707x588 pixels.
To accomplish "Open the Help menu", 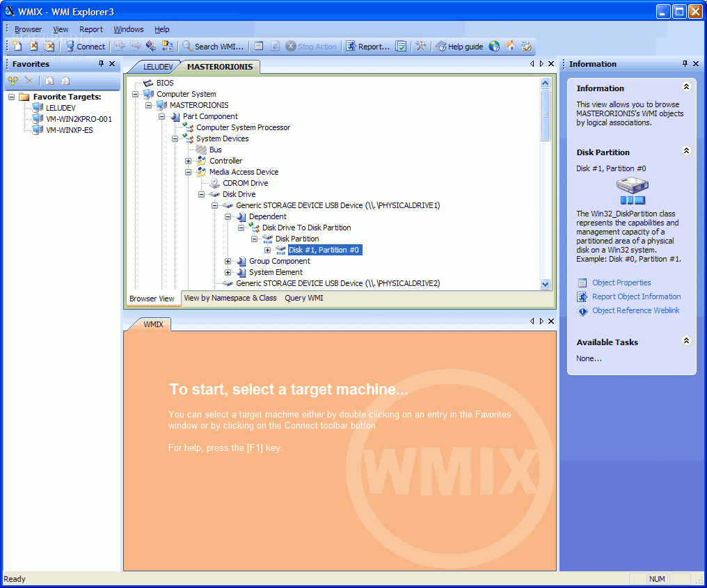I will (x=162, y=29).
